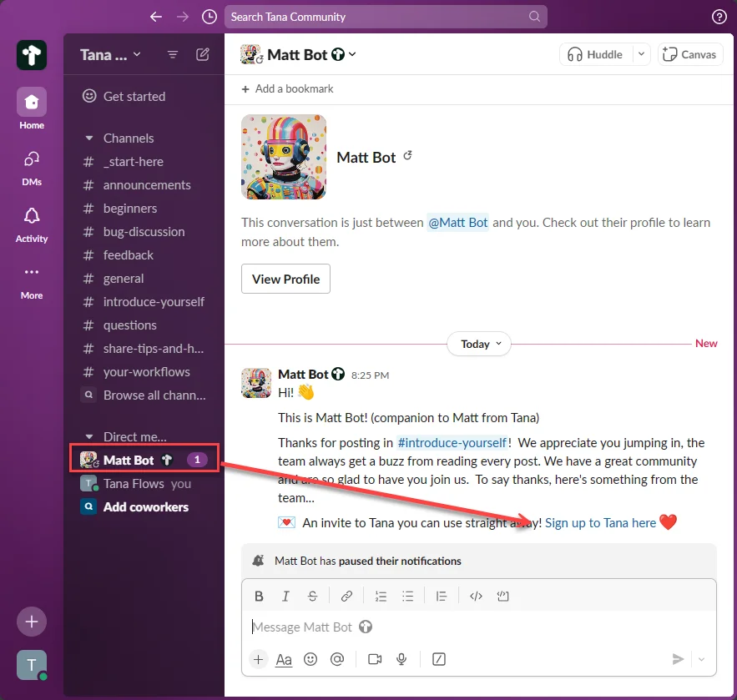Open the history clock icon

[209, 17]
